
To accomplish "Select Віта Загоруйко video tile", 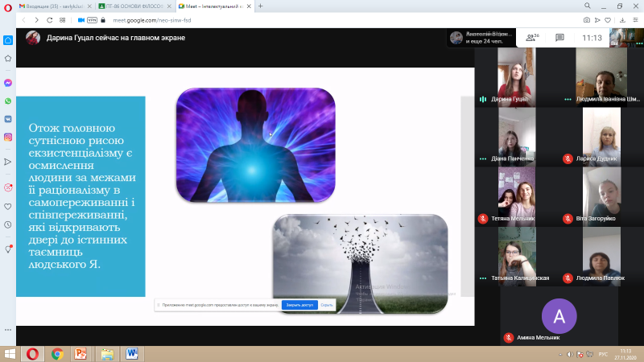I will pyautogui.click(x=601, y=196).
